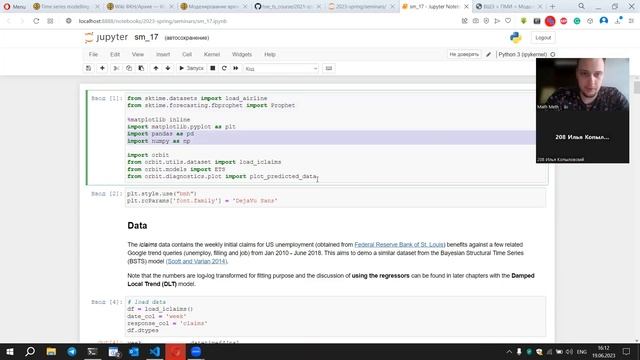Image resolution: width=640 pixels, height=360 pixels.
Task: Click the speaker webcam video thumbnail
Action: [x=582, y=84]
